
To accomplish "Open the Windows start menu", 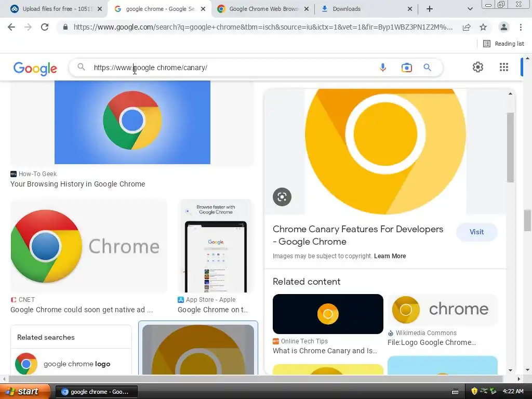I will (x=24, y=391).
